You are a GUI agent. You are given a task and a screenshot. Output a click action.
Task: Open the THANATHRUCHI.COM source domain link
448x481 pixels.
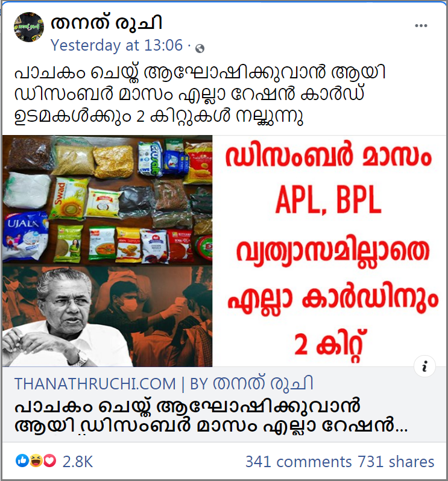click(95, 384)
